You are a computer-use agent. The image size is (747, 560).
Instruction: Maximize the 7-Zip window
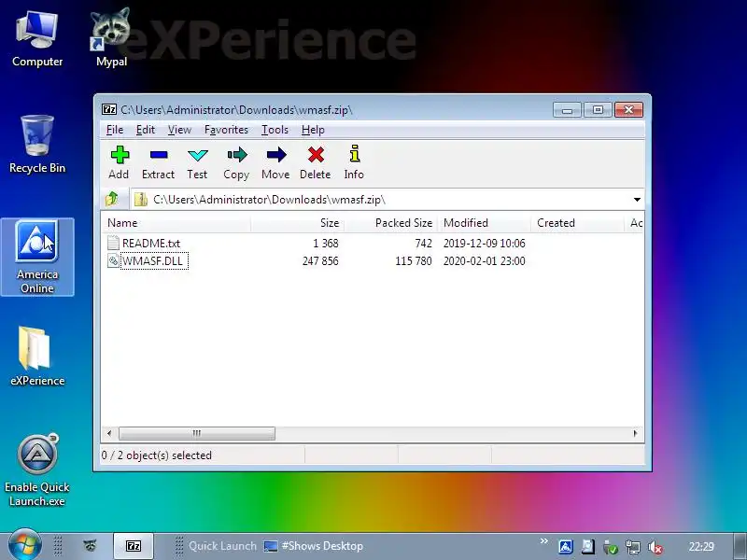point(598,110)
